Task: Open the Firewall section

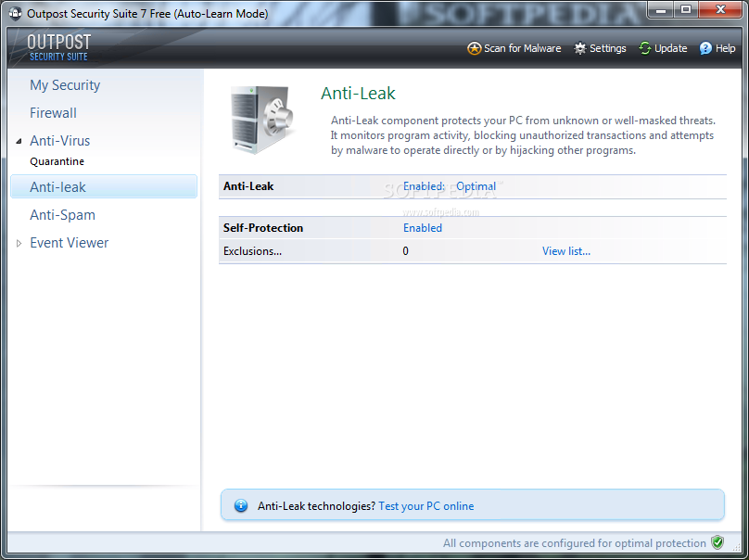Action: [x=53, y=113]
